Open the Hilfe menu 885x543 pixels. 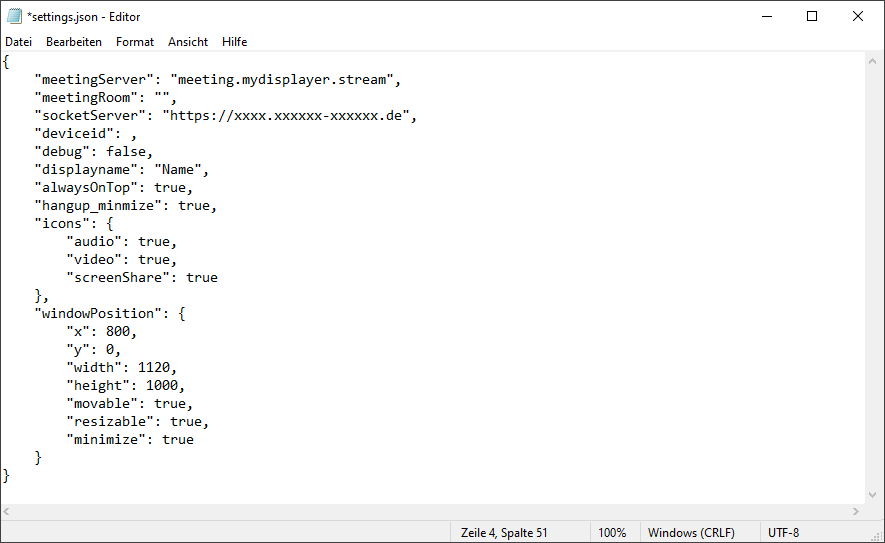(235, 42)
